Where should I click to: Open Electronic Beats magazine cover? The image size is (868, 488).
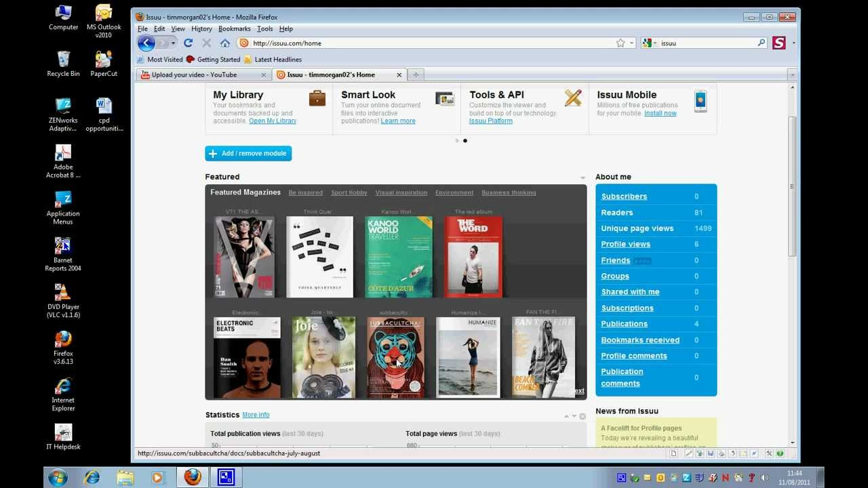(x=247, y=357)
